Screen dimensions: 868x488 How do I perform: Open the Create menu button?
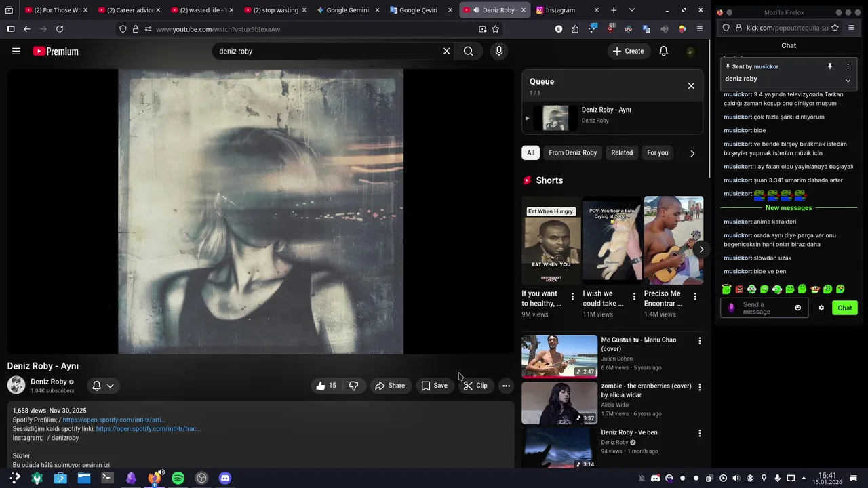point(628,51)
